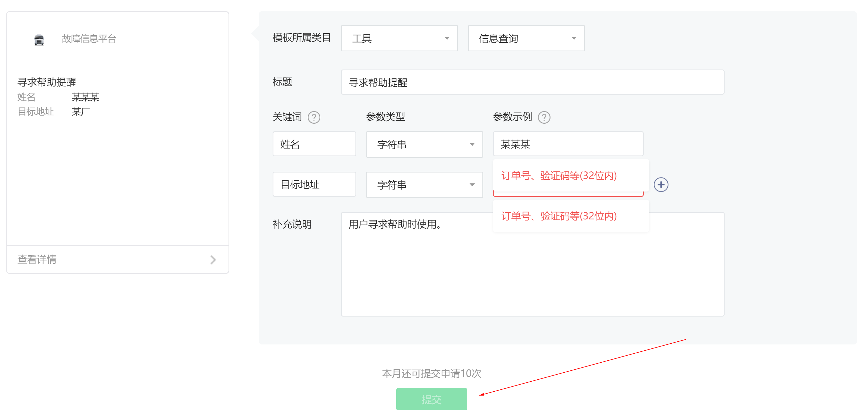The width and height of the screenshot is (868, 419).
Task: Click 寻求帮助提醒 title in preview card
Action: pos(47,82)
